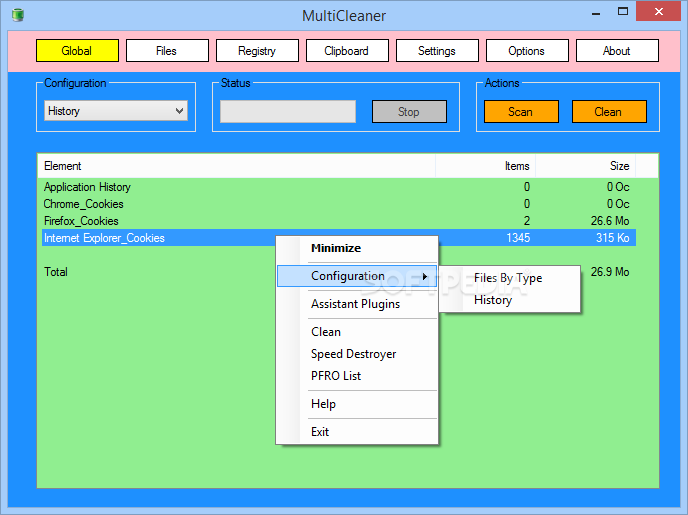Select Files By Type configuration
This screenshot has width=688, height=515.
coord(509,278)
